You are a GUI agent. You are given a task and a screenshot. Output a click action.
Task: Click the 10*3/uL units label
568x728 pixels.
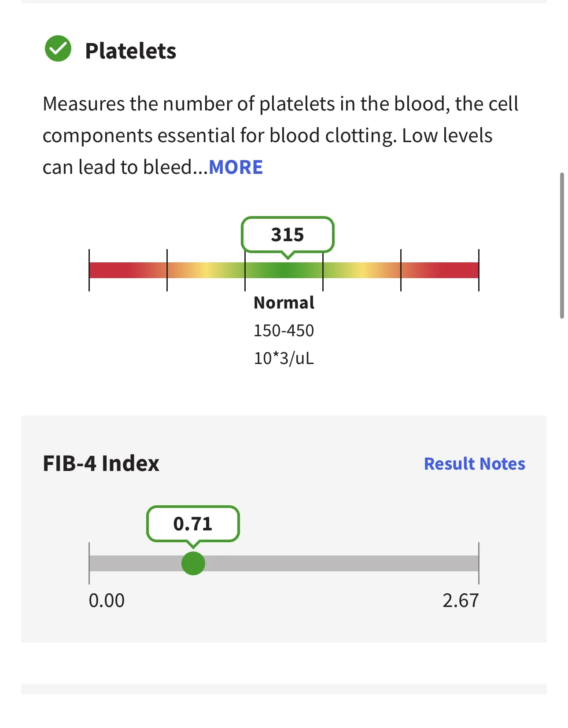pos(284,358)
